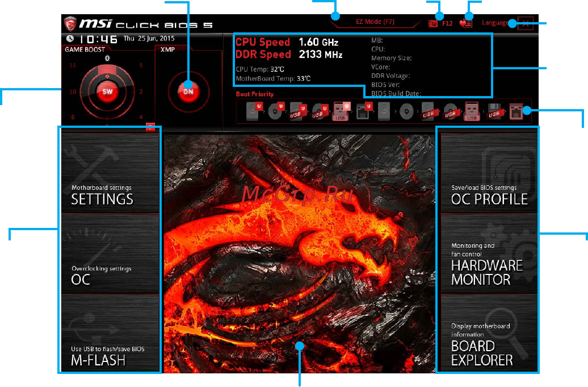
Task: Select legacy optical disc boot device
Action: [x=406, y=112]
